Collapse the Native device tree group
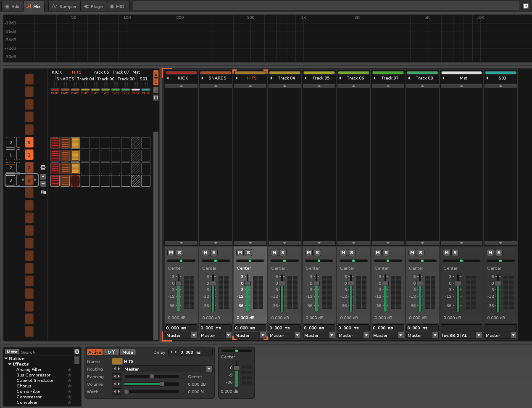 point(6,359)
